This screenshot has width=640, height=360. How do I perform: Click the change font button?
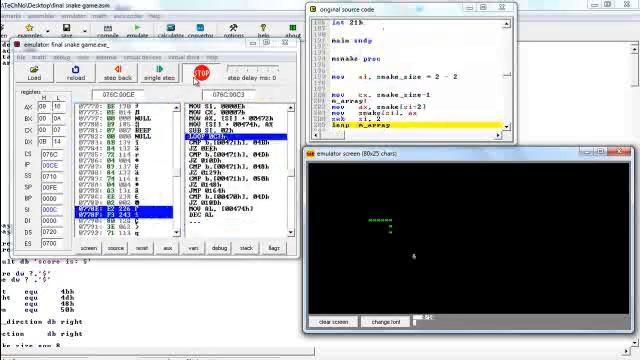[386, 322]
